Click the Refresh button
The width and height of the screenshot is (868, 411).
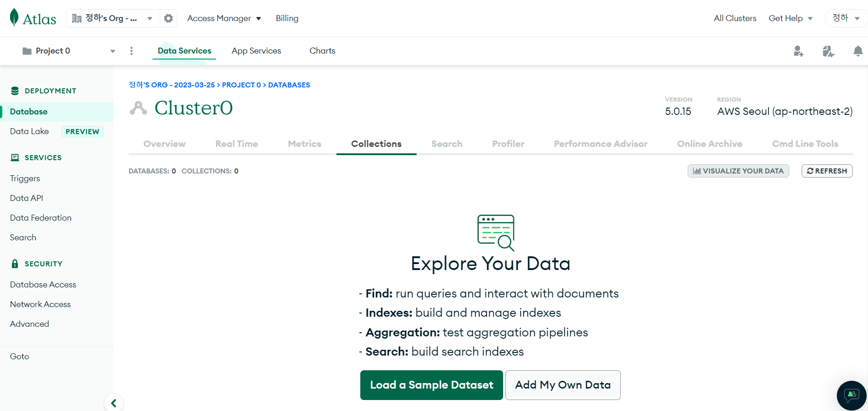tap(827, 171)
